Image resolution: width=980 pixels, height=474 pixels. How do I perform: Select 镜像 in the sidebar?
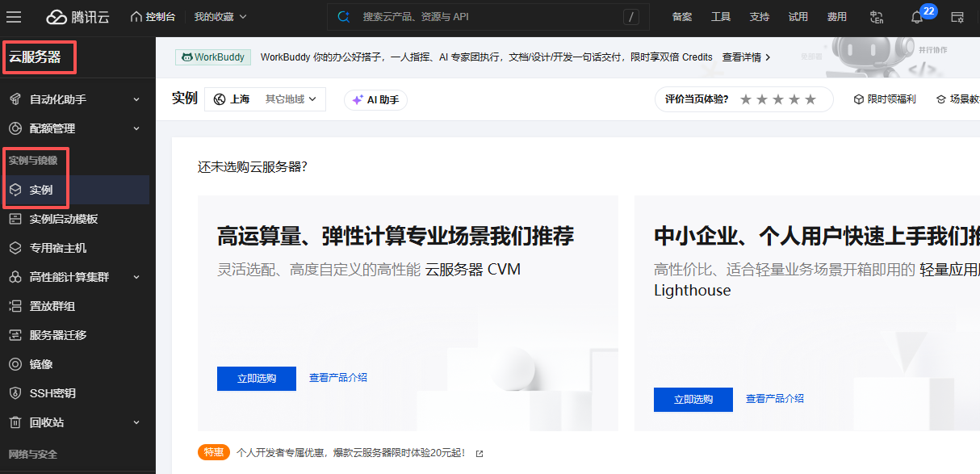(75, 364)
